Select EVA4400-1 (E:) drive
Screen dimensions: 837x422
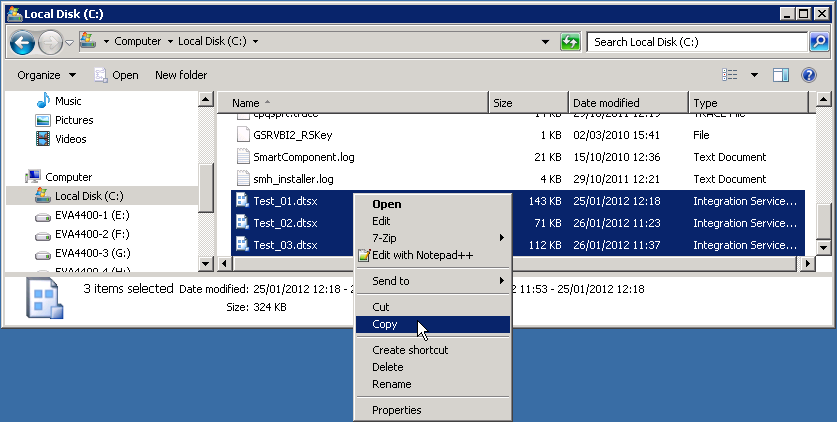92,216
